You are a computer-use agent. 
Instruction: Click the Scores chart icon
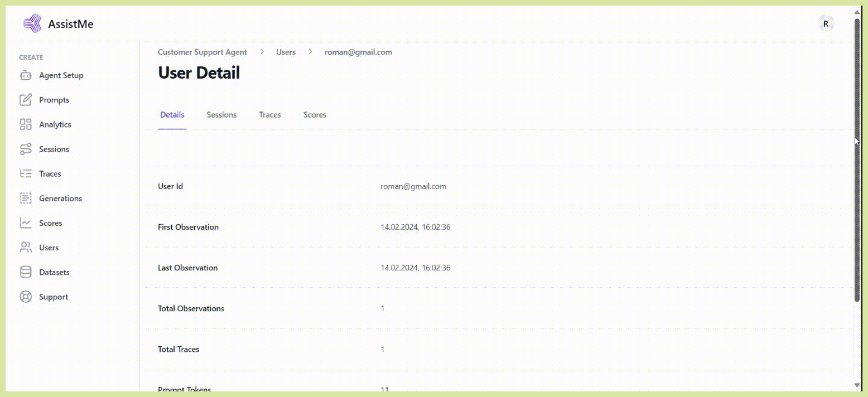tap(26, 222)
